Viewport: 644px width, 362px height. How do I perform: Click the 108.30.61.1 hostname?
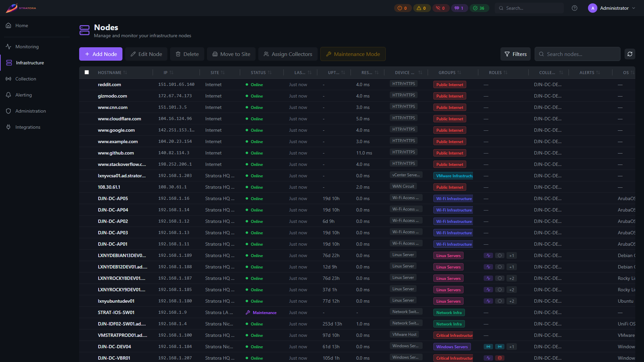pyautogui.click(x=109, y=187)
